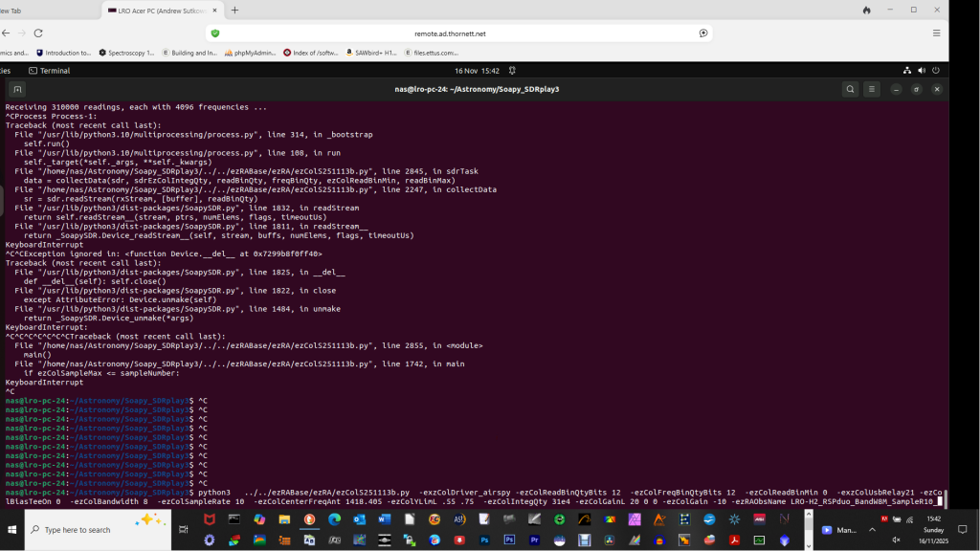Screen dimensions: 980x551
Task: Type in the Windows search box
Action: point(91,529)
